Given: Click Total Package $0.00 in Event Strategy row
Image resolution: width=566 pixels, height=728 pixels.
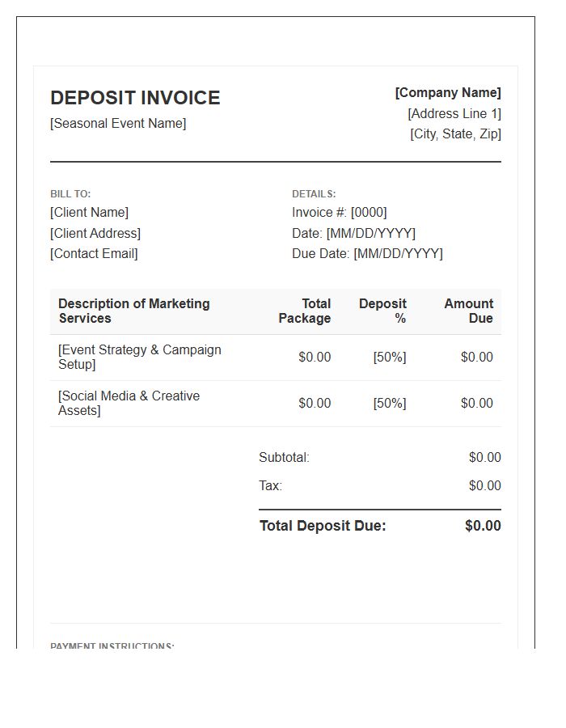Looking at the screenshot, I should 315,357.
